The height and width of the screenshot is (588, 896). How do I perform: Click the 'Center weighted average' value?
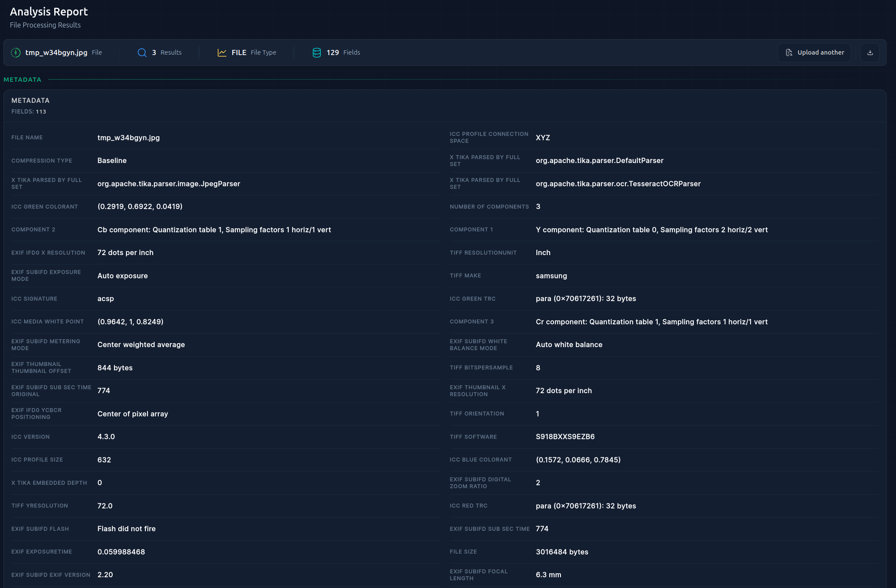click(x=141, y=345)
